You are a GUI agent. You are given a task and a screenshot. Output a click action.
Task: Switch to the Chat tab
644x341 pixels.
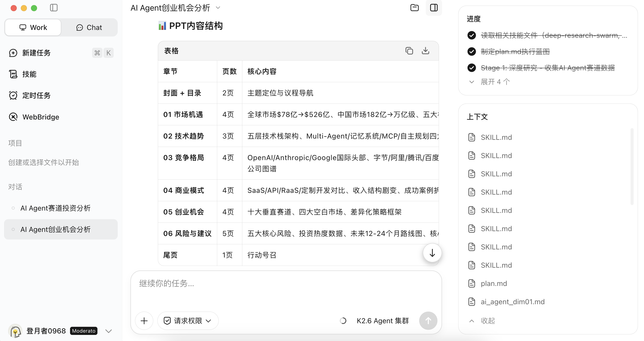89,27
